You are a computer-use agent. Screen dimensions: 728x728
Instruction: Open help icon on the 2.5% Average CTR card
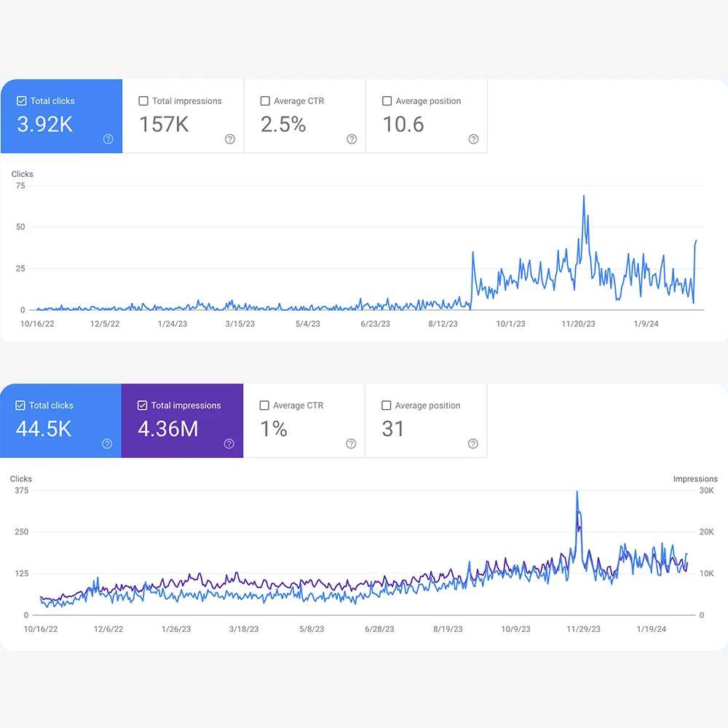click(x=352, y=139)
